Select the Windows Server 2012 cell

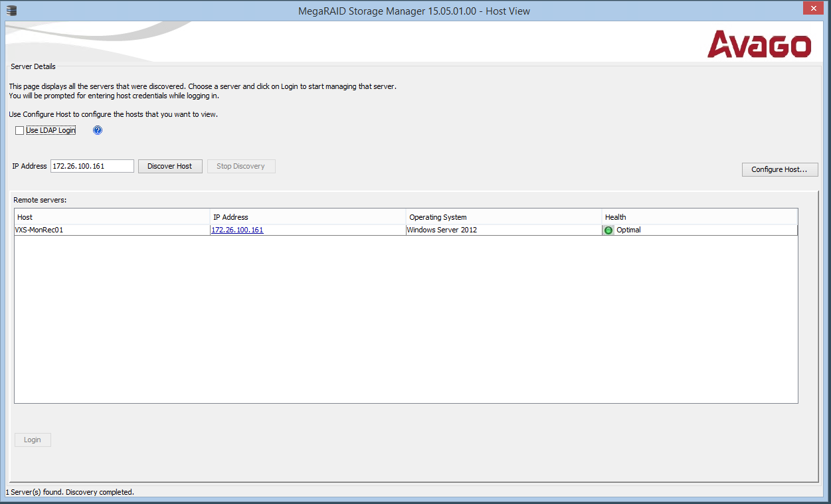442,230
